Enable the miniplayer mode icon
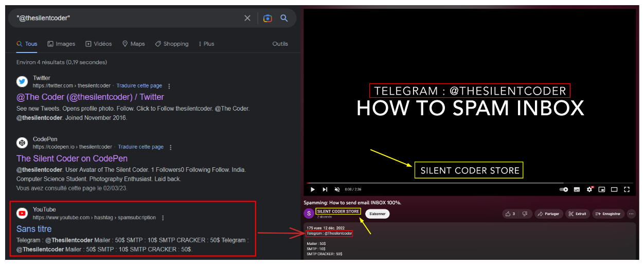The image size is (644, 265). pos(601,189)
